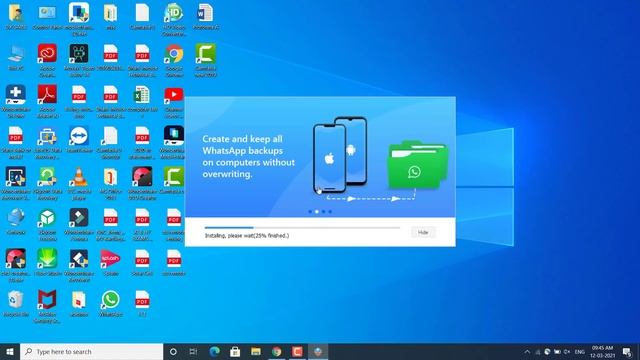Click the active installer taskbar icon
This screenshot has height=360, width=640.
coord(318,351)
